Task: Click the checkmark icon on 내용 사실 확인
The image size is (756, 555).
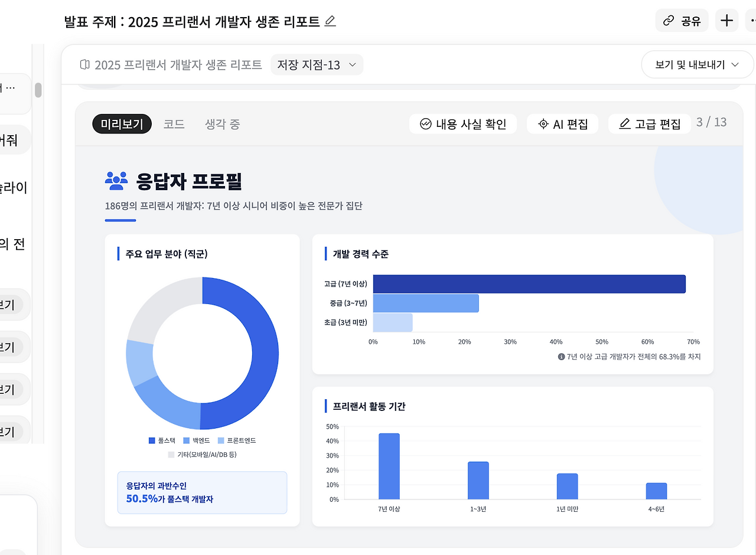Action: coord(425,123)
